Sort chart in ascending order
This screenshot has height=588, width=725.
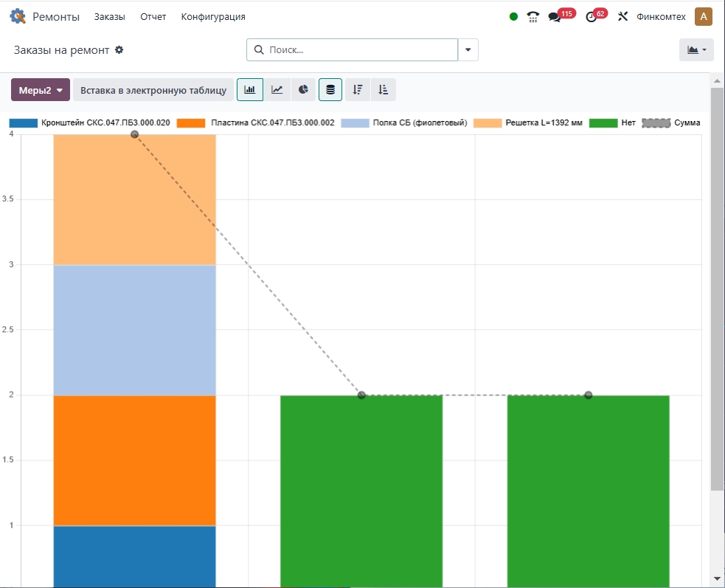point(384,90)
